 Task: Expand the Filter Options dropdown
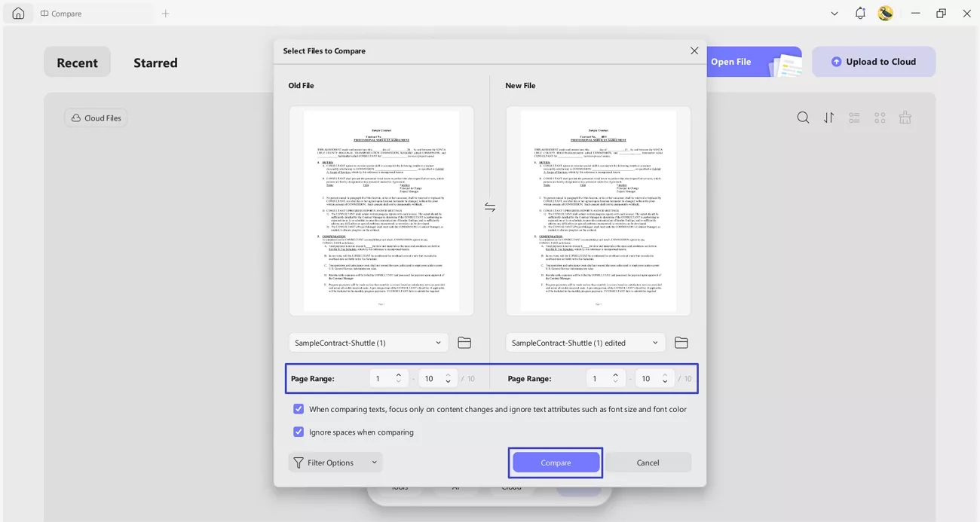pos(335,462)
